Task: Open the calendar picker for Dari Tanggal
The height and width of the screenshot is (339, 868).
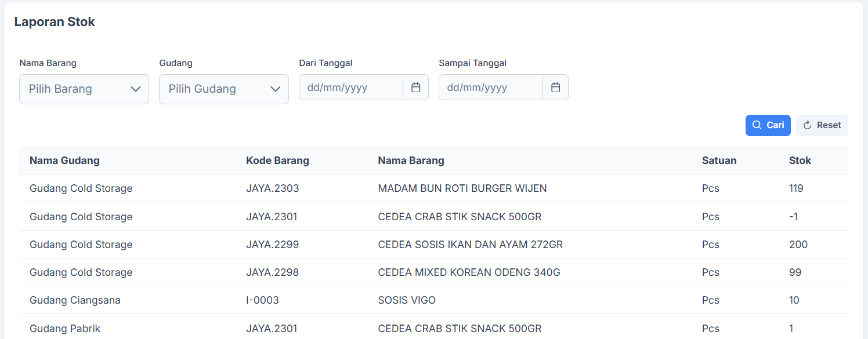Action: coord(416,87)
